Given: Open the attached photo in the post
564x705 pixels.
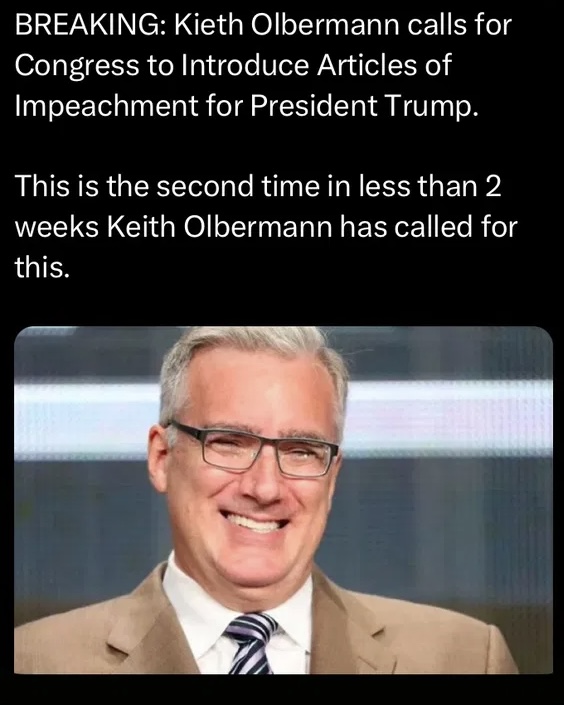Looking at the screenshot, I should click(x=283, y=500).
